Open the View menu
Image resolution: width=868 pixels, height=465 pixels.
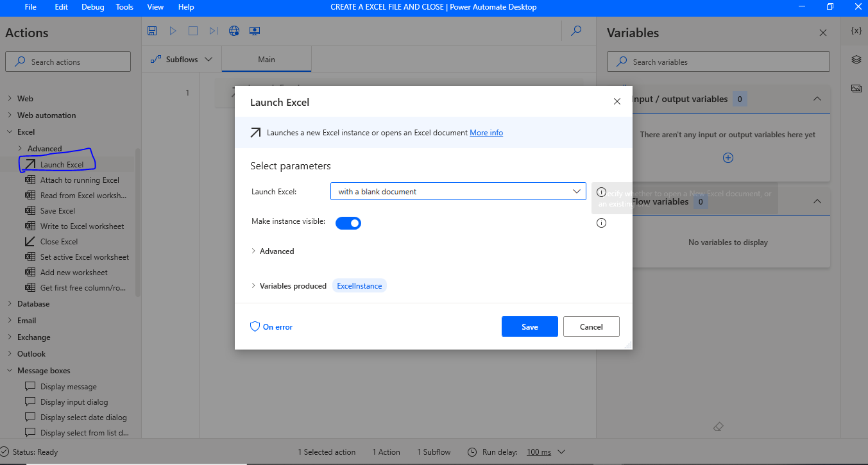tap(155, 7)
